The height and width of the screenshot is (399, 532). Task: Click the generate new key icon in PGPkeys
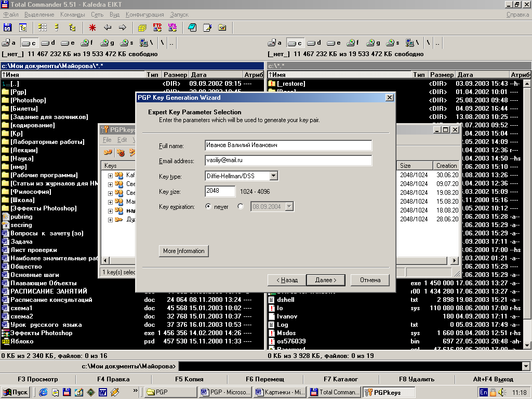108,152
